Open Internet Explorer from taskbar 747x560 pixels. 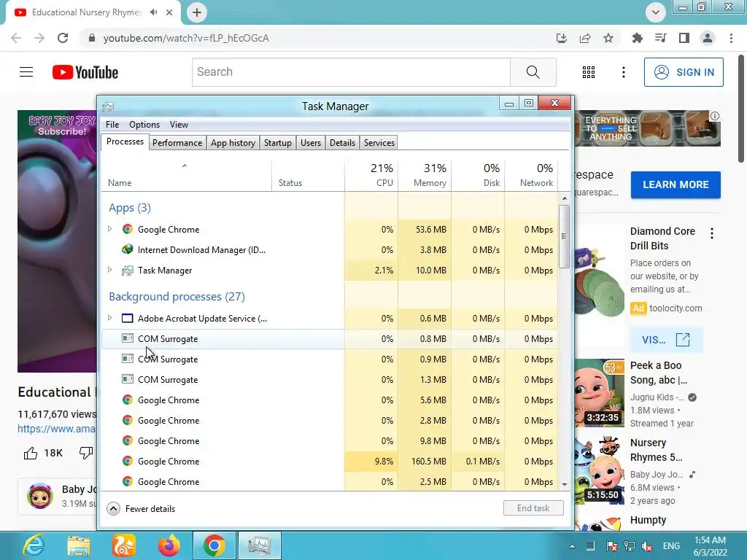(34, 545)
